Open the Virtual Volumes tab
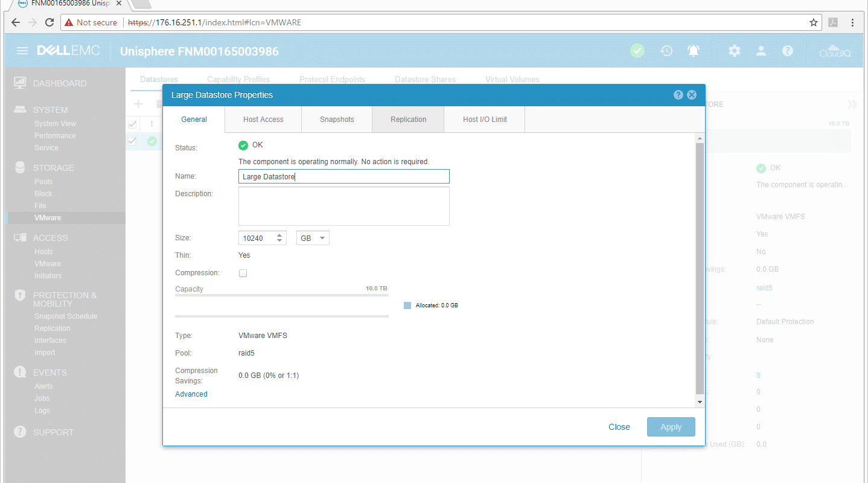This screenshot has height=483, width=868. tap(512, 79)
